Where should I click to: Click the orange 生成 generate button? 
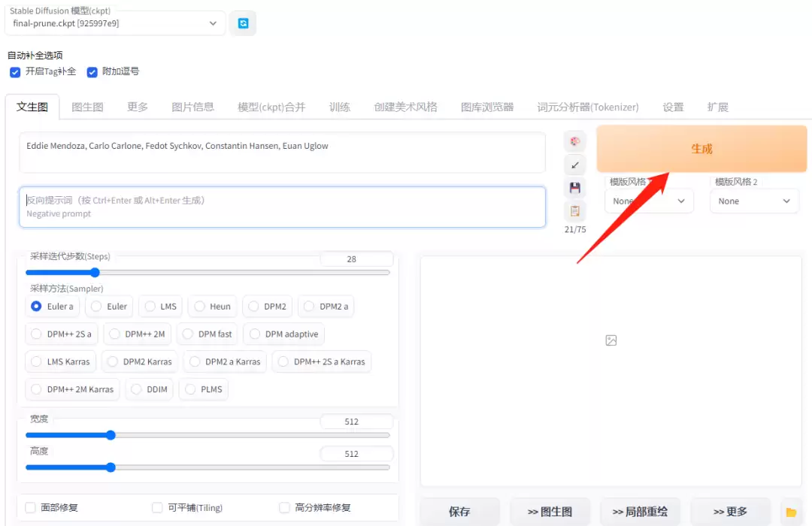(x=701, y=149)
